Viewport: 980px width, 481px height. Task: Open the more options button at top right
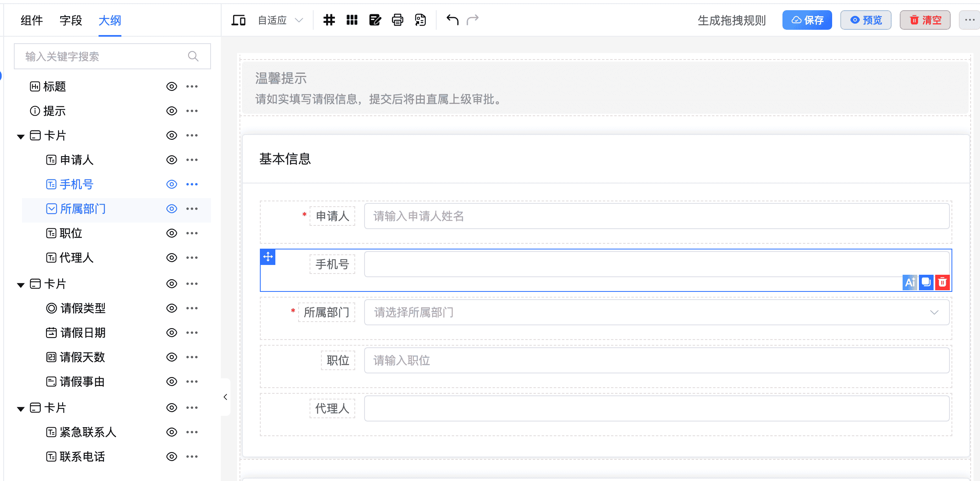969,20
